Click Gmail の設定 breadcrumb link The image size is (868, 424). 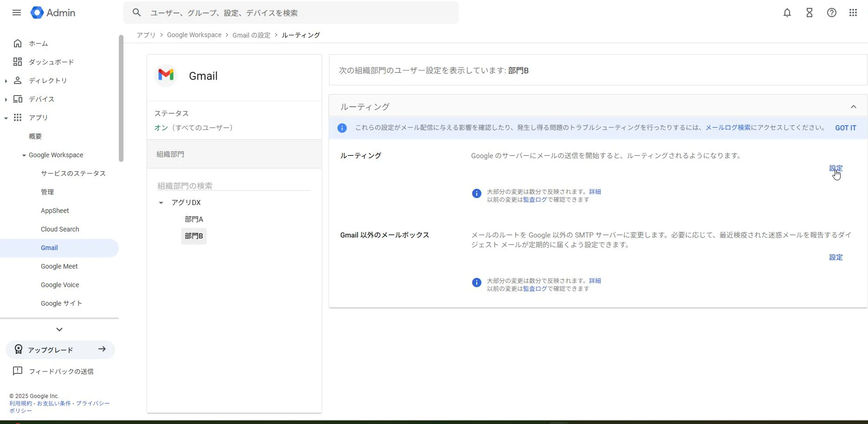251,35
